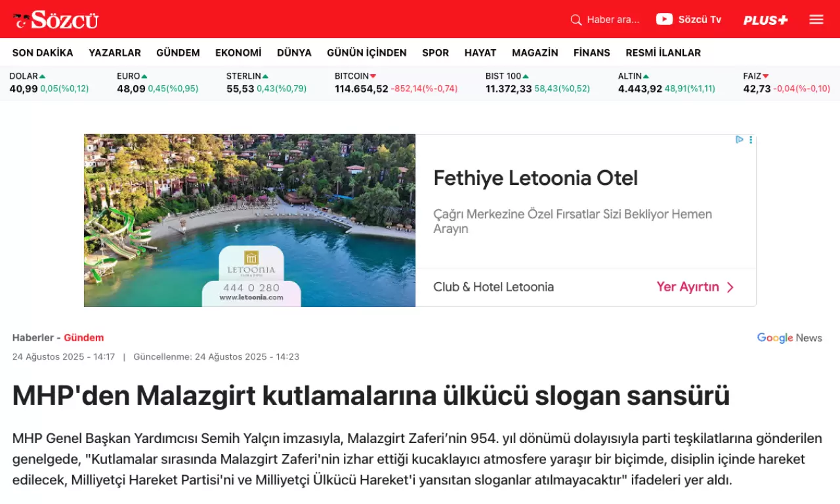Select SPOR from navigation bar
840x504 pixels.
pyautogui.click(x=435, y=52)
